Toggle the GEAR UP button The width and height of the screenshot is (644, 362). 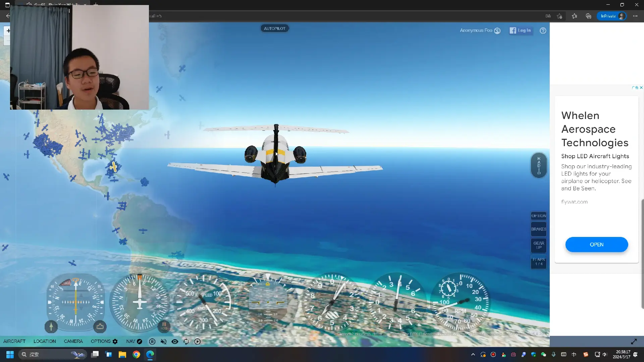(x=539, y=245)
